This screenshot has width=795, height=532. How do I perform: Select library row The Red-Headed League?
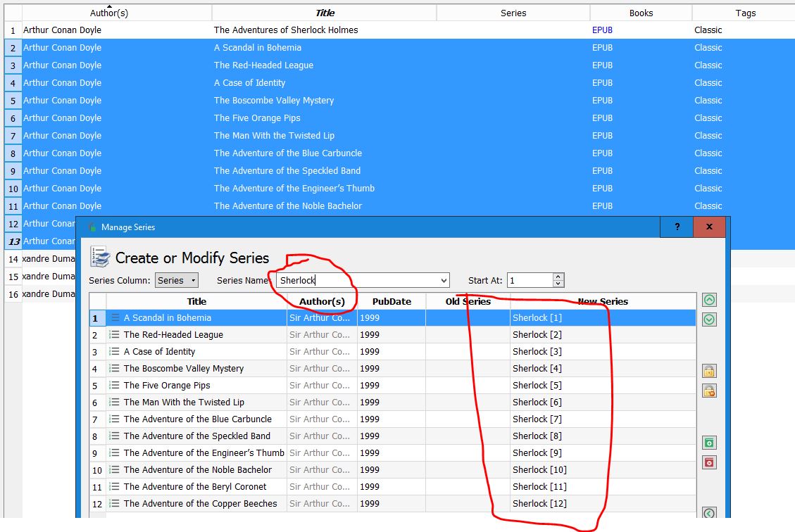pyautogui.click(x=263, y=65)
